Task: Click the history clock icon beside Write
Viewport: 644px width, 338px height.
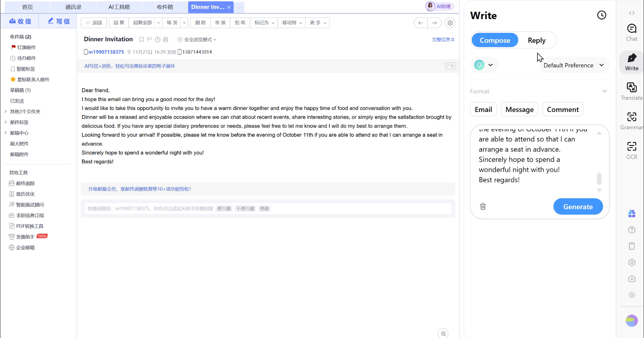Action: (x=601, y=15)
